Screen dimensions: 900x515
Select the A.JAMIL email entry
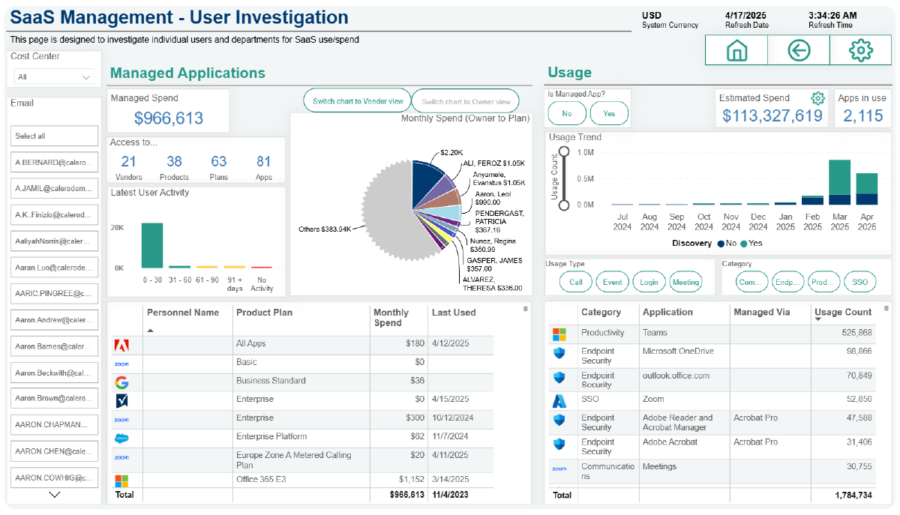(x=55, y=188)
